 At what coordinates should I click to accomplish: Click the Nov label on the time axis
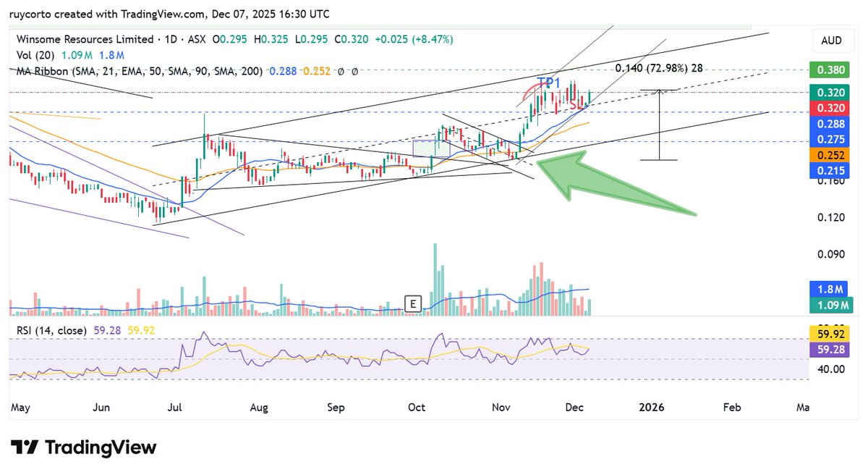point(501,408)
